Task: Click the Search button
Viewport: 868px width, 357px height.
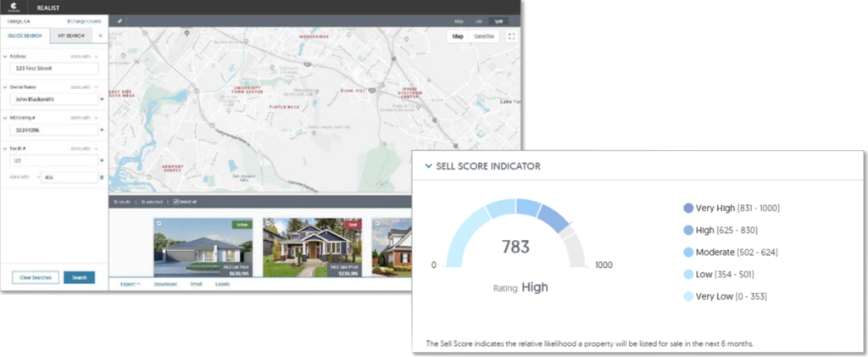Action: coord(79,277)
